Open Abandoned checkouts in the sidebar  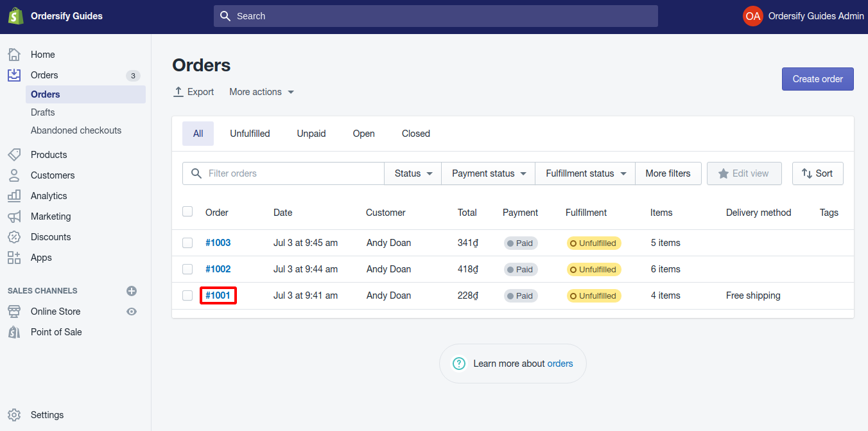[x=76, y=130]
